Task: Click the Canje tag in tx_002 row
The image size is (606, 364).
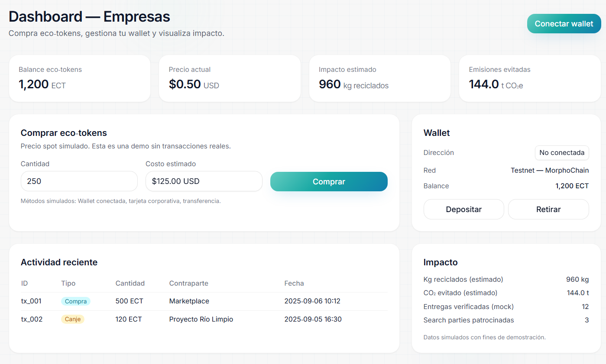Action: (73, 319)
